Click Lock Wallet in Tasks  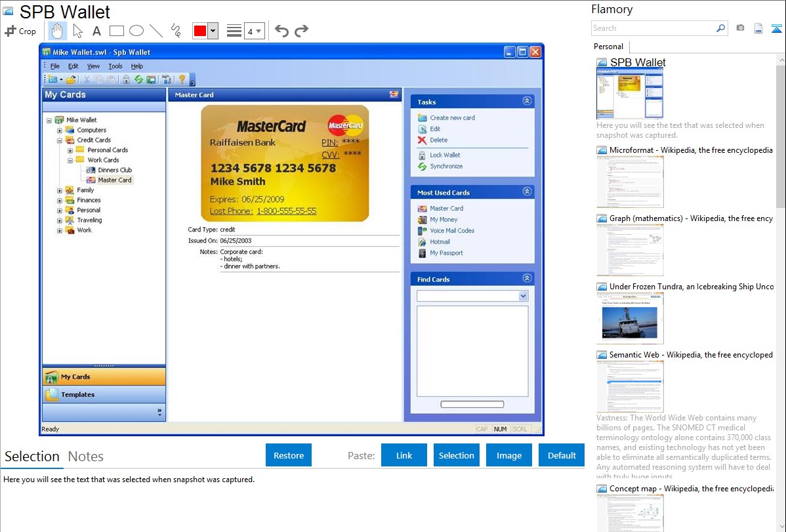tap(445, 155)
